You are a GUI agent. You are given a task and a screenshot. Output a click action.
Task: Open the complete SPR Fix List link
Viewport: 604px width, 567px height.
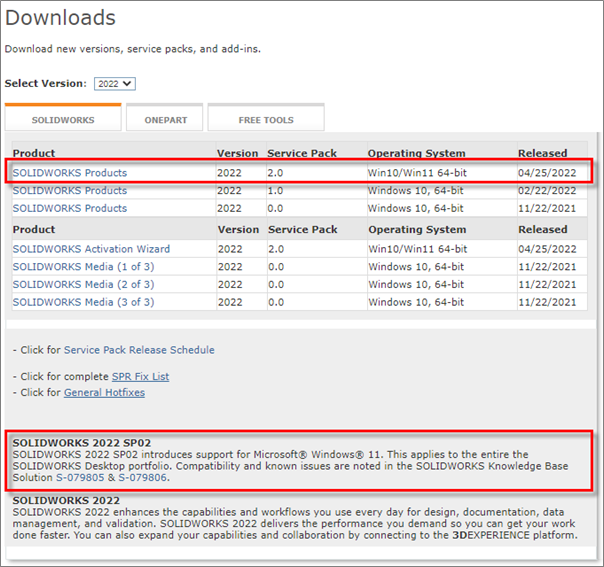tap(140, 376)
